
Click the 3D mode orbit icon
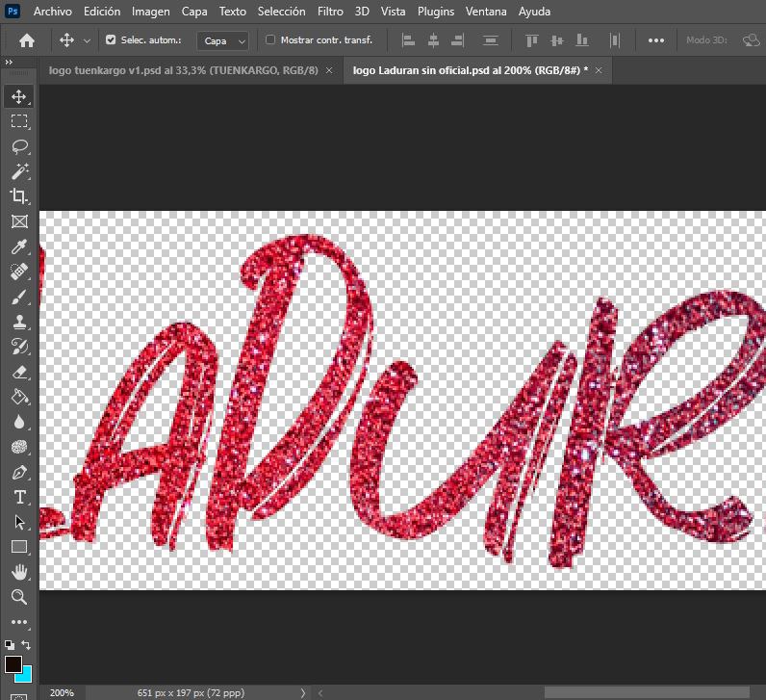point(751,40)
